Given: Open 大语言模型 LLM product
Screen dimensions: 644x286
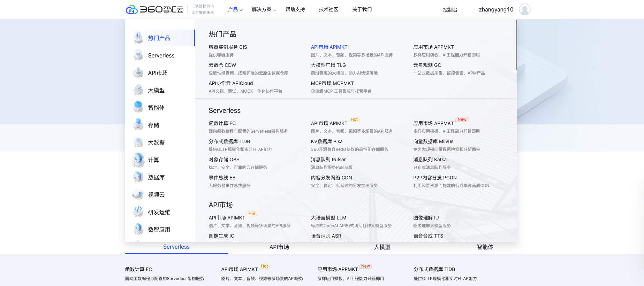Looking at the screenshot, I should click(x=328, y=218).
